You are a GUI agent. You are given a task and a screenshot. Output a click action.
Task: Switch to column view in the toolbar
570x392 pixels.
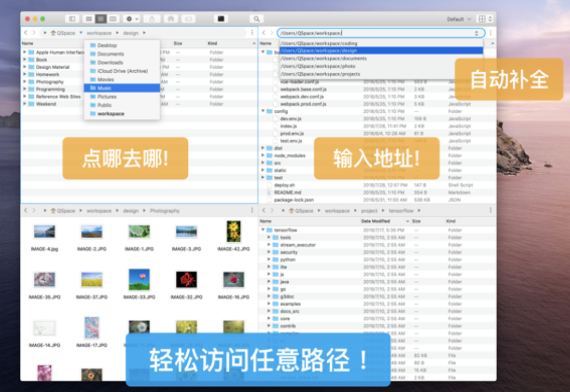(x=113, y=18)
